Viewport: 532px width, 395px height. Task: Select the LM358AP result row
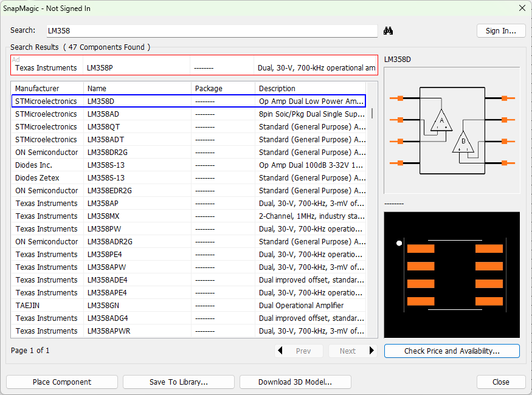[188, 204]
